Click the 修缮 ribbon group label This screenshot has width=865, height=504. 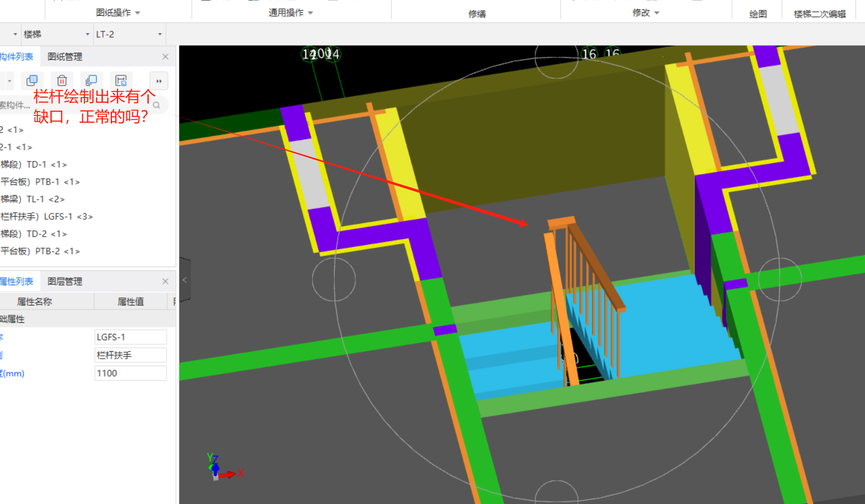(477, 14)
